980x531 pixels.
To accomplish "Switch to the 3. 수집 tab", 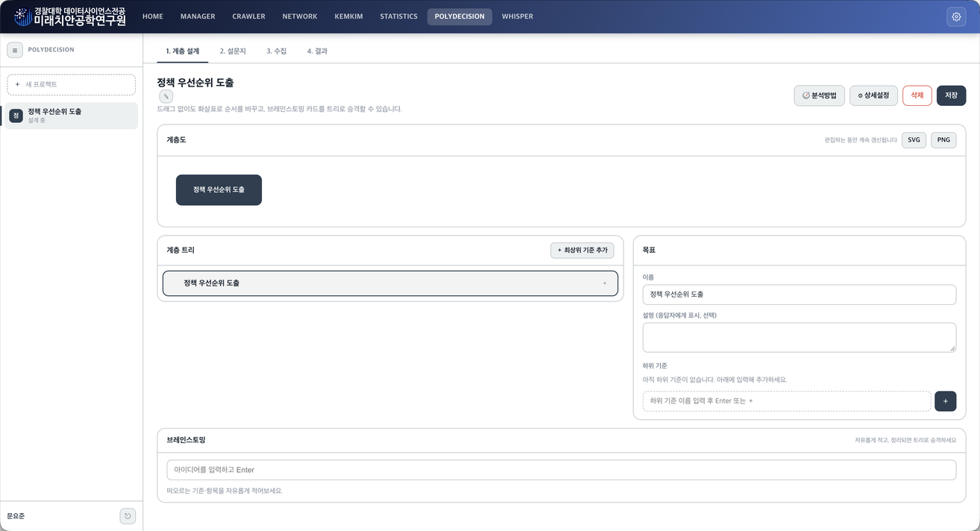I will click(x=277, y=51).
